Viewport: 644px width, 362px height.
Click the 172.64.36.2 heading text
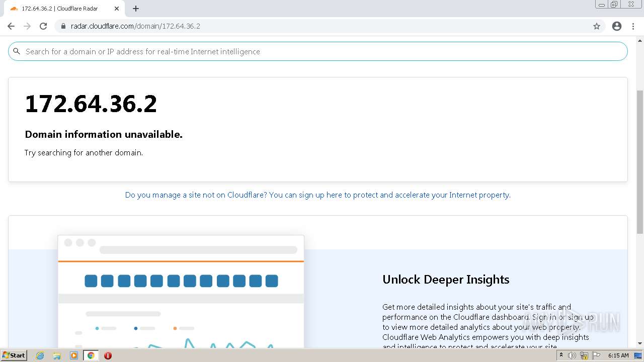[x=91, y=104]
